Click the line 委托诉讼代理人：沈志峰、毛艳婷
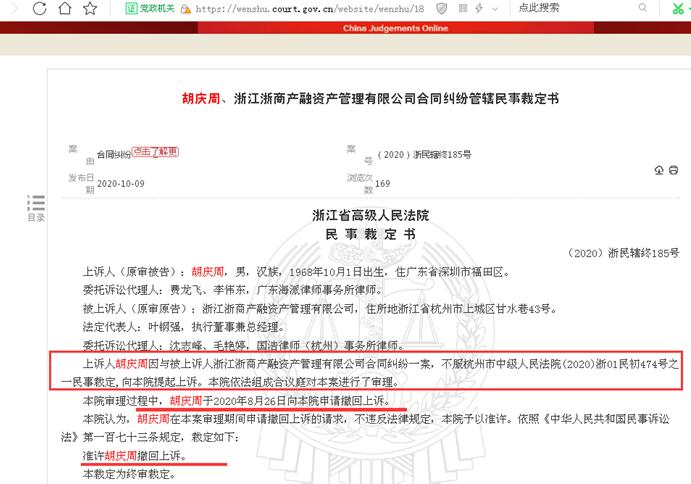The width and height of the screenshot is (691, 484). coord(243,346)
